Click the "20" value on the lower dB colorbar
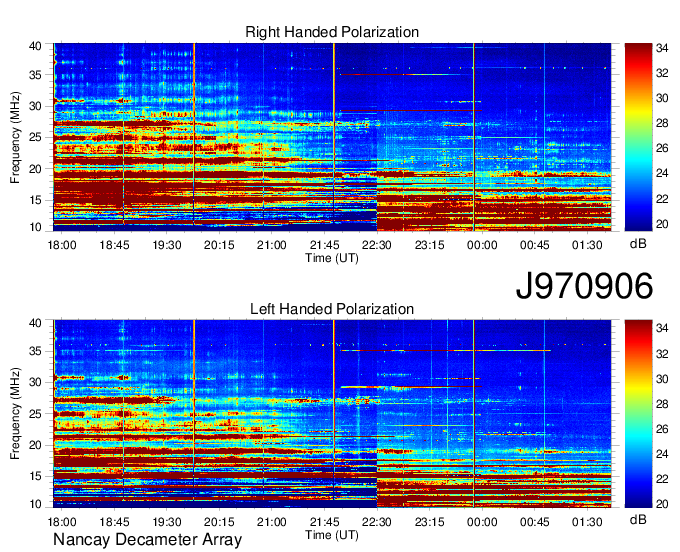Viewport: 680px width, 552px height. tap(662, 504)
